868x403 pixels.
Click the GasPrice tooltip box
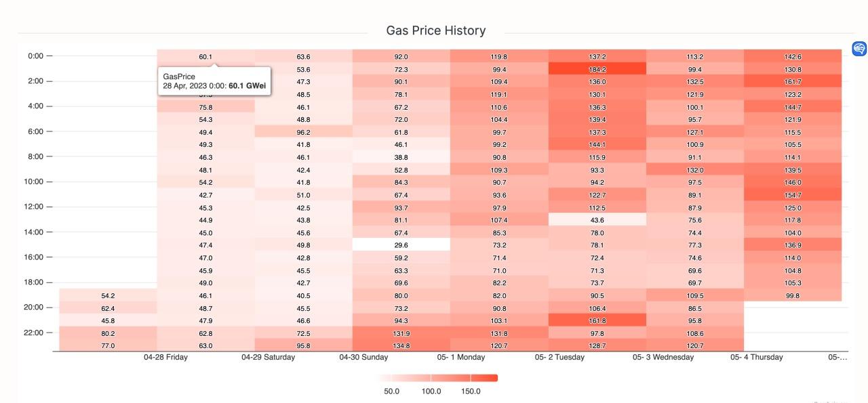click(214, 81)
